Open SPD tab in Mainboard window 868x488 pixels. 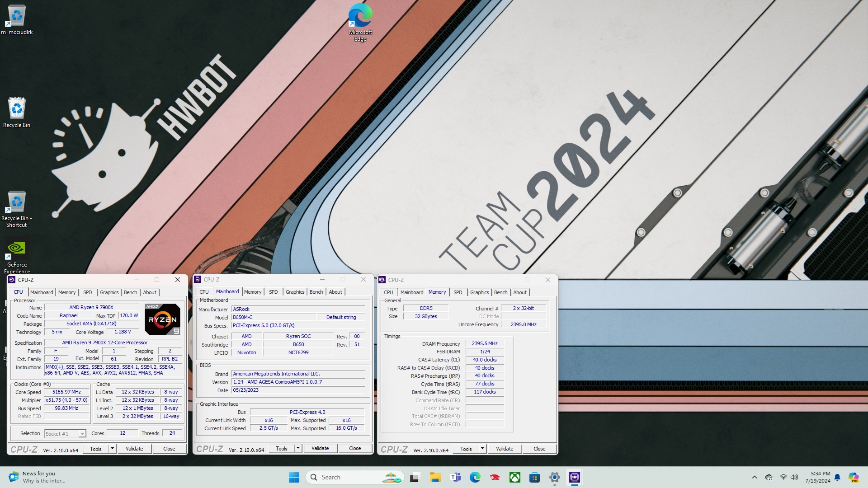click(274, 292)
